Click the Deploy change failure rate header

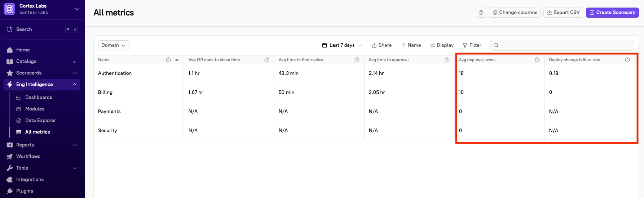(575, 60)
